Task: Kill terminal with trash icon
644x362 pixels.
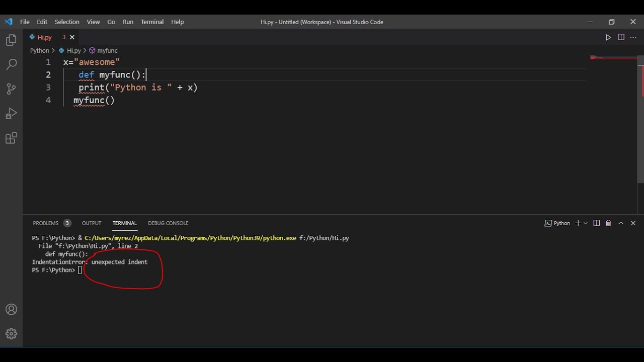Action: pyautogui.click(x=608, y=223)
